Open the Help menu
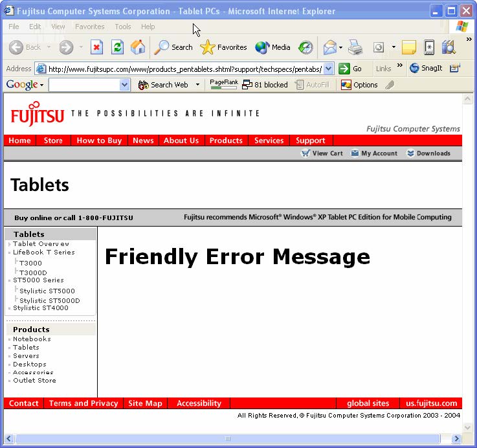This screenshot has height=448, width=477. 148,27
